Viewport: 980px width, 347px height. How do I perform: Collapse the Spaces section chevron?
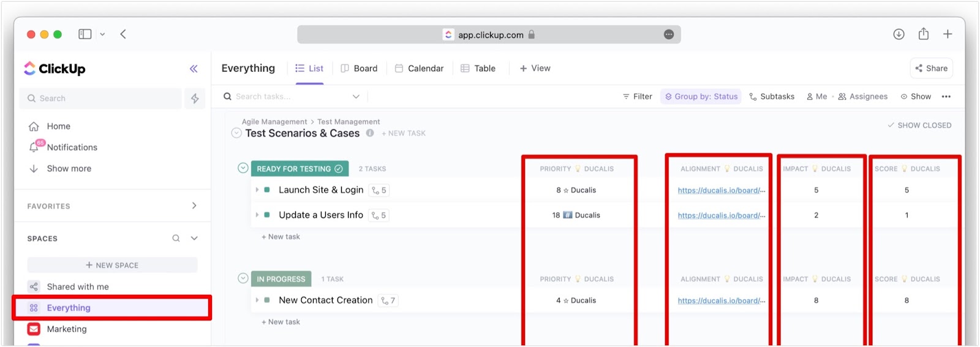(194, 238)
